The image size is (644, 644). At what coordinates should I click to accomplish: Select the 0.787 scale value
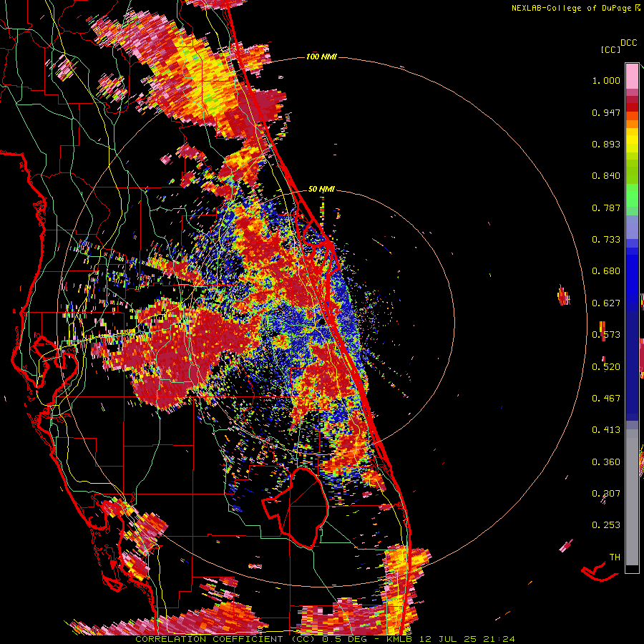606,208
